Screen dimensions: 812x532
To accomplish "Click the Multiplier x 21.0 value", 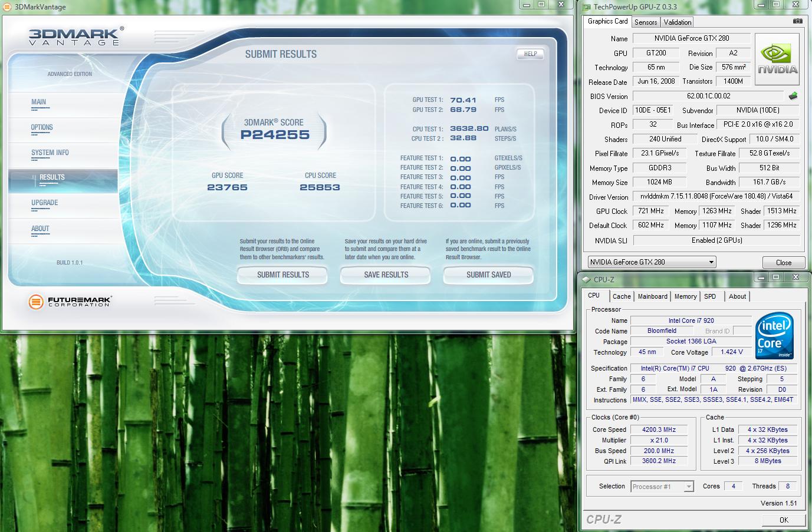I will [x=659, y=440].
